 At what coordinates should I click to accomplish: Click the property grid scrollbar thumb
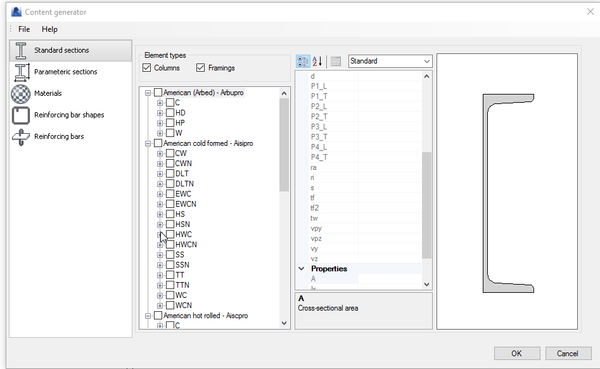tap(427, 205)
